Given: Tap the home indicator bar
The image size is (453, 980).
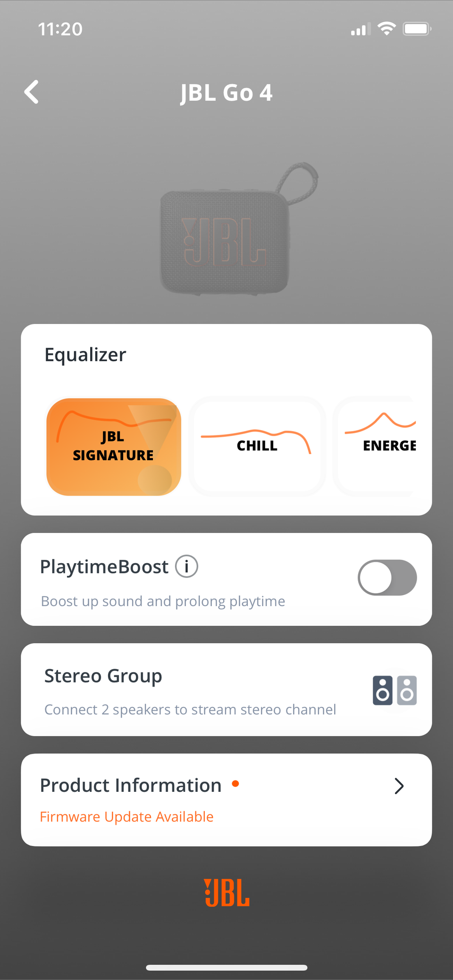Looking at the screenshot, I should pos(226,968).
